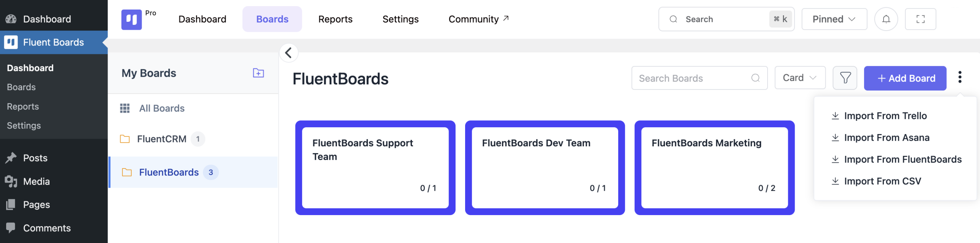Click the notification bell icon

[886, 19]
